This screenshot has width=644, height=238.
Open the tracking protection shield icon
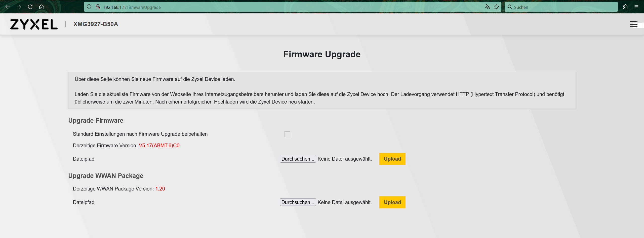pos(89,7)
